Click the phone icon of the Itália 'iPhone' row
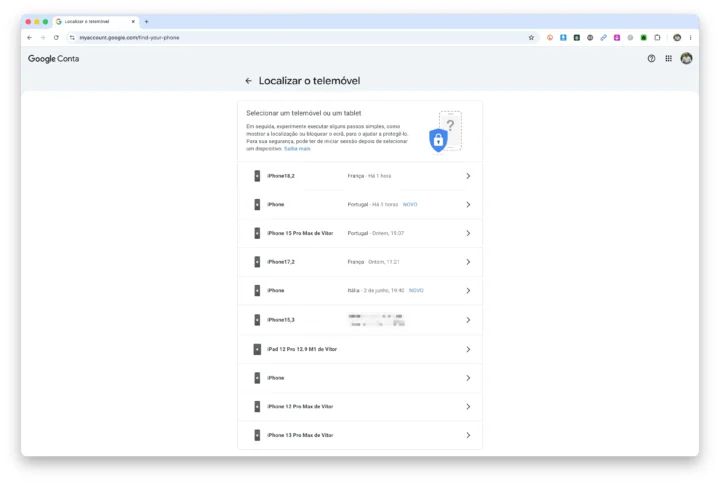Viewport: 720px width, 484px height. pyautogui.click(x=257, y=291)
